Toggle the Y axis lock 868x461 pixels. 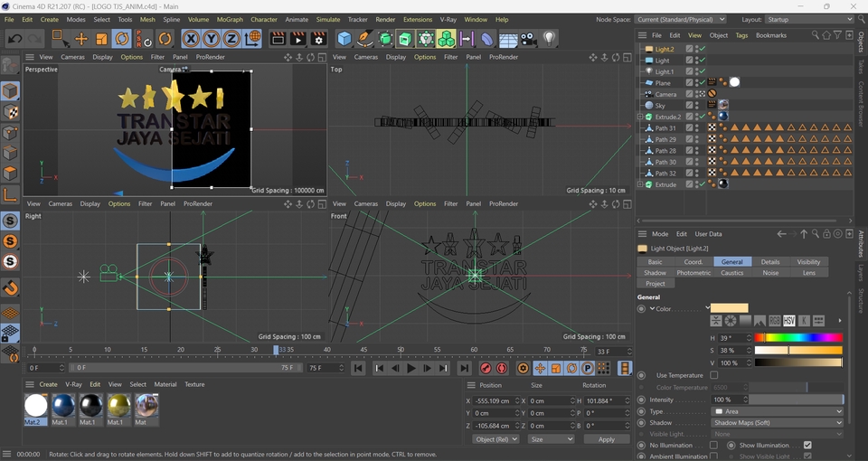pyautogui.click(x=211, y=39)
